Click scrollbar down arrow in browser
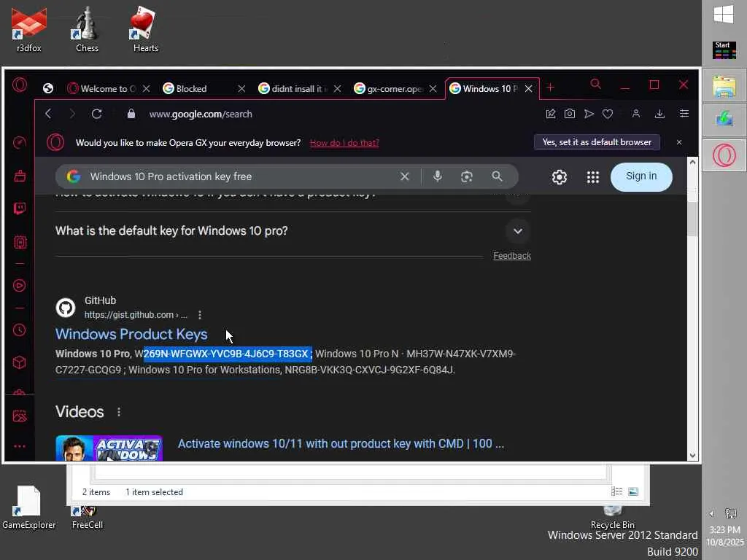Screen dimensions: 747x560 [x=692, y=456]
